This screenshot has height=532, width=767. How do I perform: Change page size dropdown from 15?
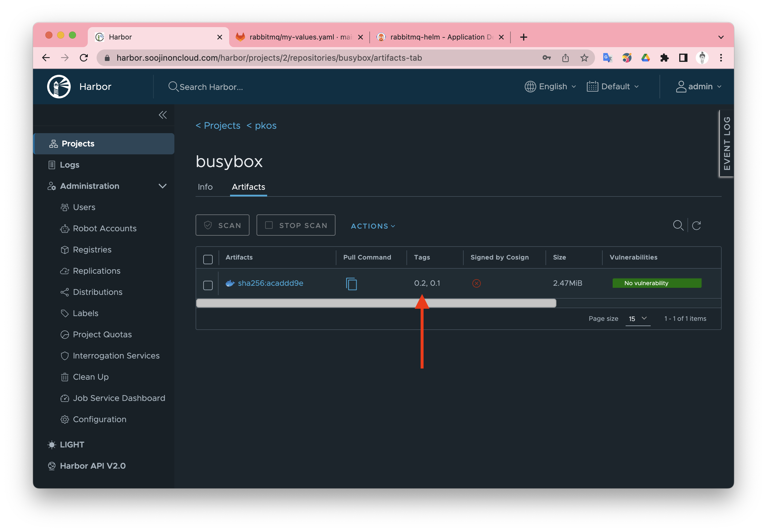click(637, 319)
